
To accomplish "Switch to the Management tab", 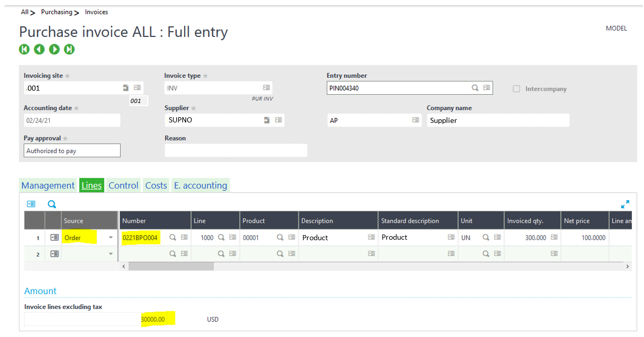I will (48, 185).
